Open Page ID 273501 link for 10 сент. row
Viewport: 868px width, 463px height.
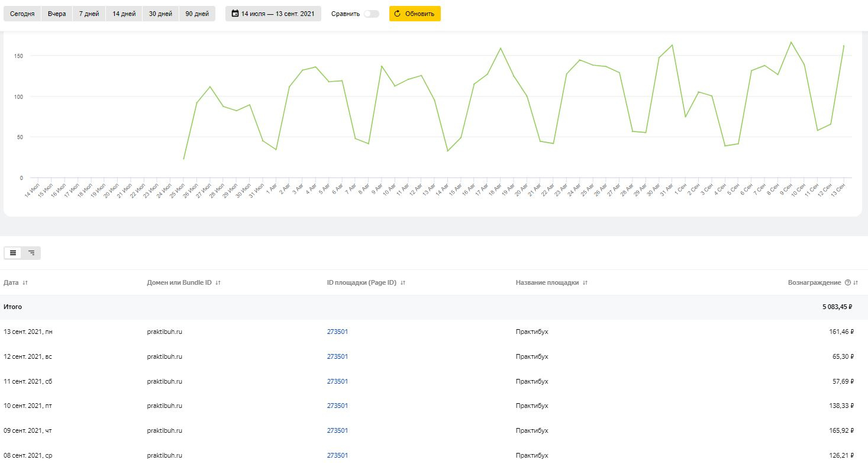click(337, 406)
